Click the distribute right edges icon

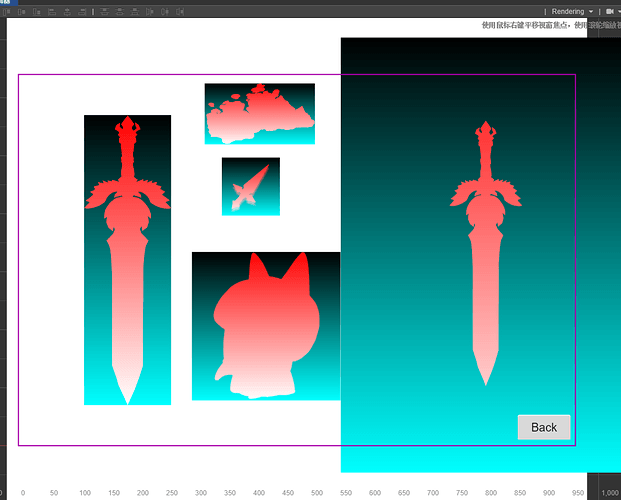180,12
